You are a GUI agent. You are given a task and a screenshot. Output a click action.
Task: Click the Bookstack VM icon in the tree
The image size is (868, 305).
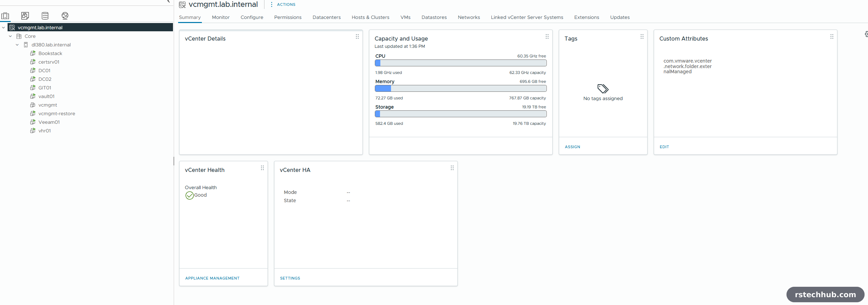(x=33, y=53)
